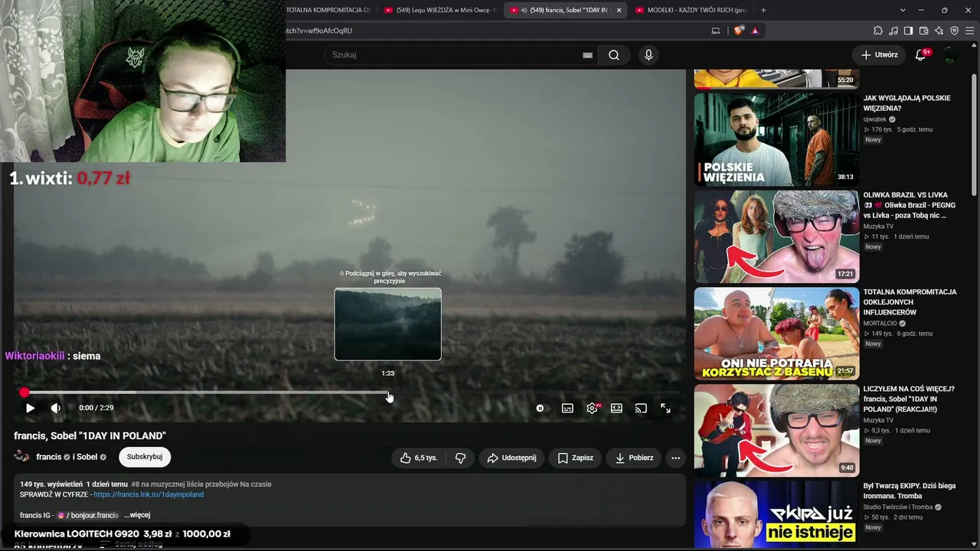
Task: Open the Utwórz create menu
Action: pyautogui.click(x=879, y=55)
